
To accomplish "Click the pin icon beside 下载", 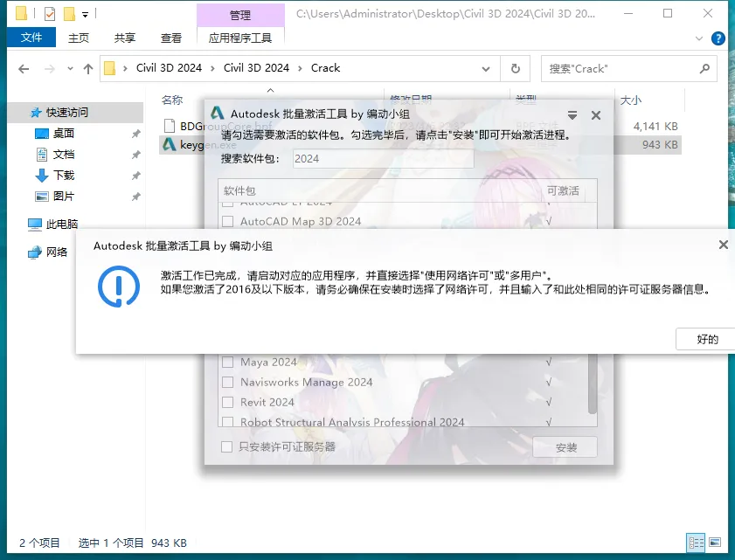I will (x=136, y=176).
